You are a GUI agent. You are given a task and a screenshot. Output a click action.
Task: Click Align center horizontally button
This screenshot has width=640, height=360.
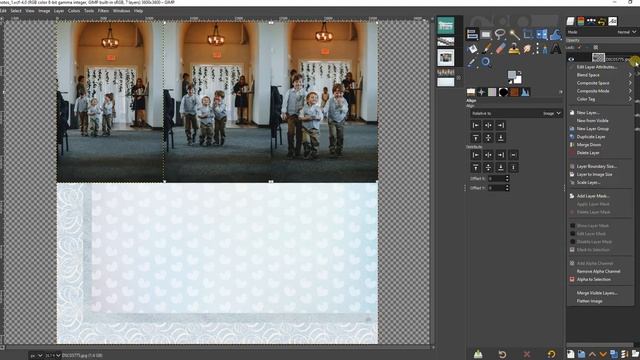pyautogui.click(x=488, y=125)
